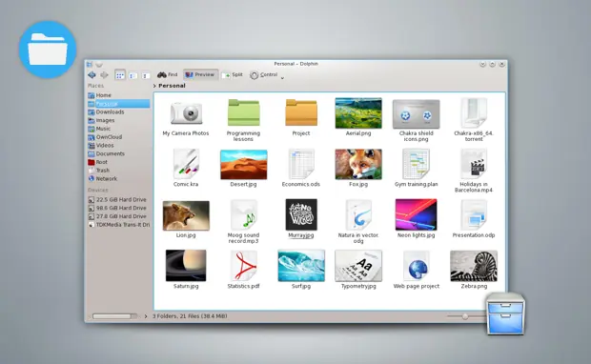Image resolution: width=591 pixels, height=364 pixels.
Task: Adjust the icon zoom slider in the status bar
Action: pos(465,316)
